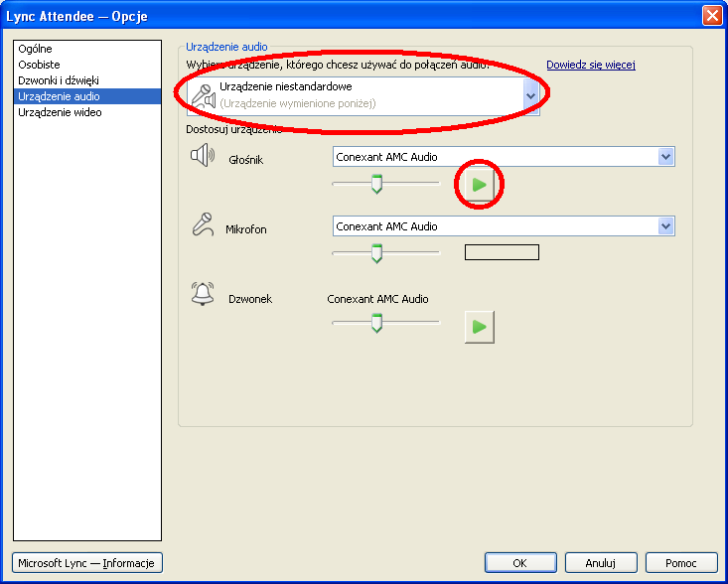Click the Dzwonek Conexant AMC Audio text
This screenshot has width=728, height=584.
click(x=377, y=299)
